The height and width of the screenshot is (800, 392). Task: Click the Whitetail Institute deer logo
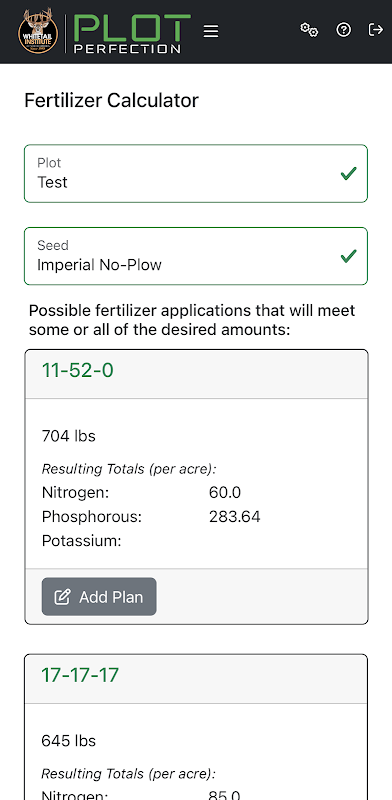tap(38, 32)
